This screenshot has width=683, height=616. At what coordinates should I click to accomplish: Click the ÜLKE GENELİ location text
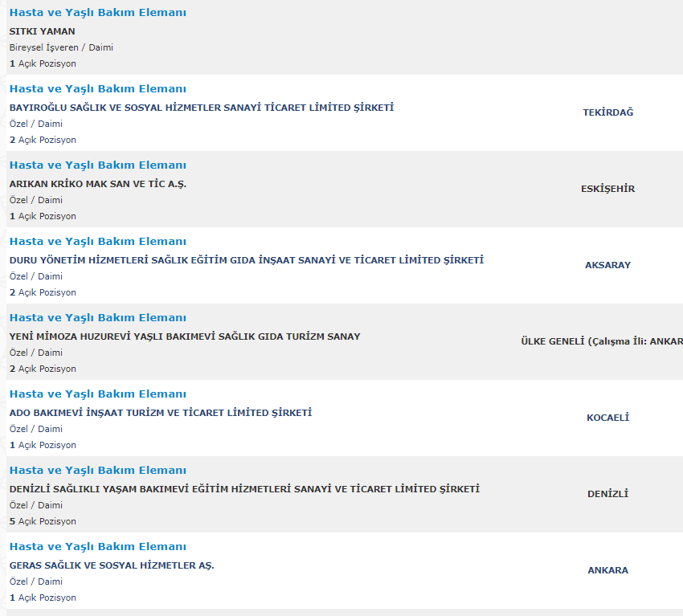(x=601, y=341)
